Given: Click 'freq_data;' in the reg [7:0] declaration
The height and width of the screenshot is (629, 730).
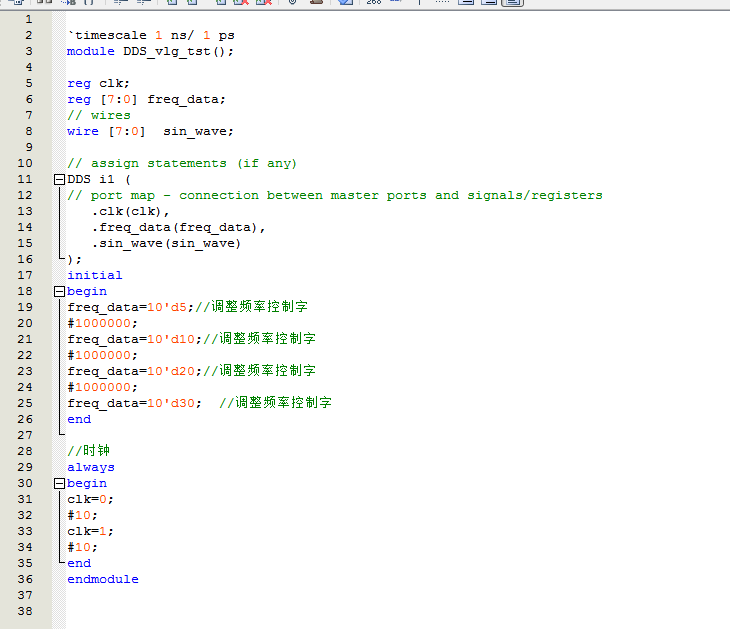Looking at the screenshot, I should [186, 100].
